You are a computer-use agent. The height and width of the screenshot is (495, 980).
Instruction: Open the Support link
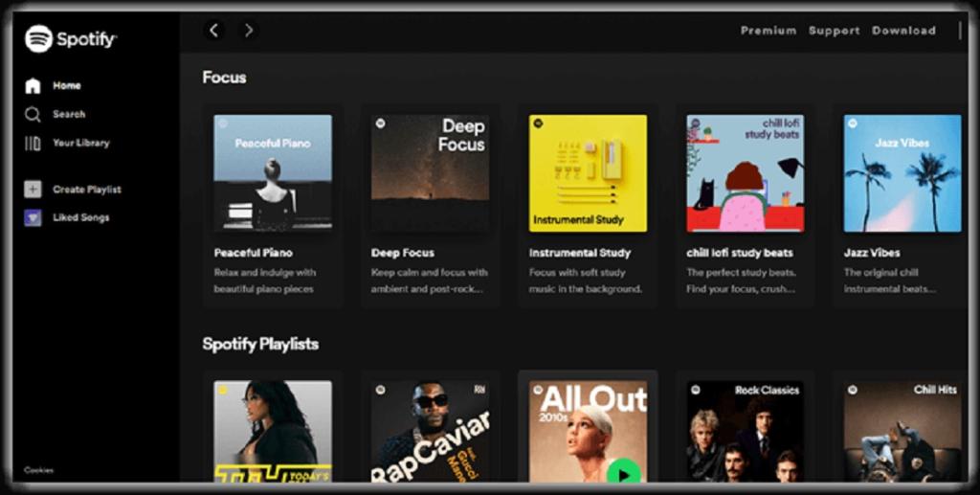pyautogui.click(x=835, y=31)
